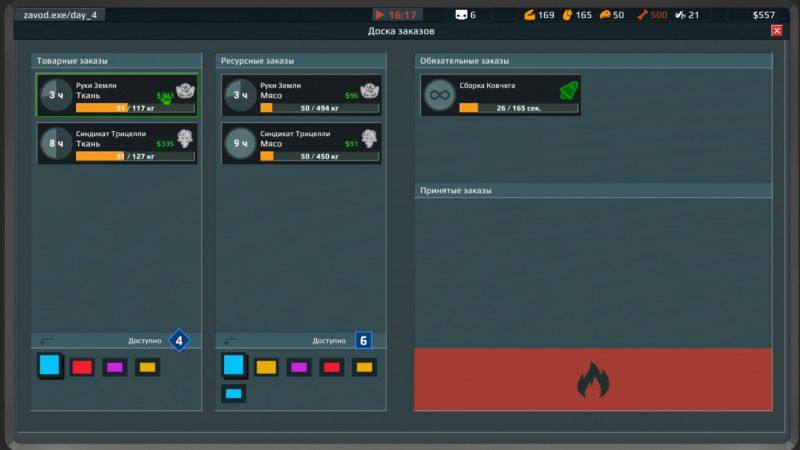Click the red fire burn button

point(593,379)
